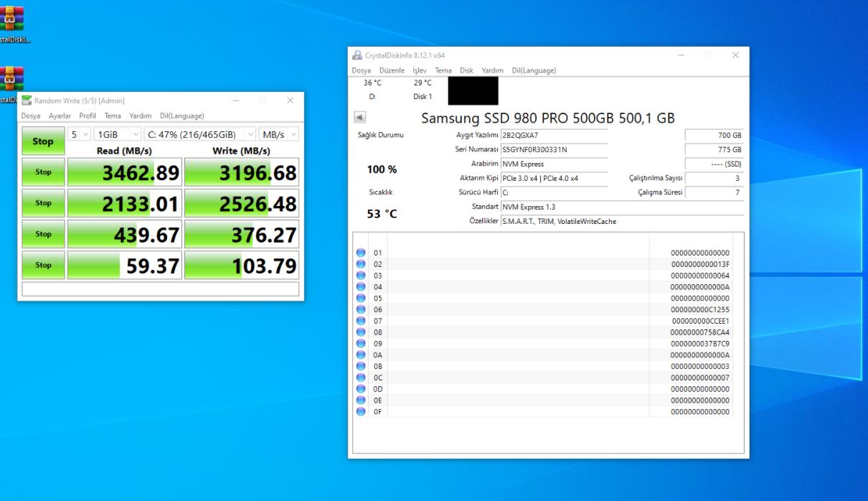Open Dil(Language) menu in CrystalDiskMark
Image resolution: width=868 pixels, height=501 pixels.
(181, 116)
